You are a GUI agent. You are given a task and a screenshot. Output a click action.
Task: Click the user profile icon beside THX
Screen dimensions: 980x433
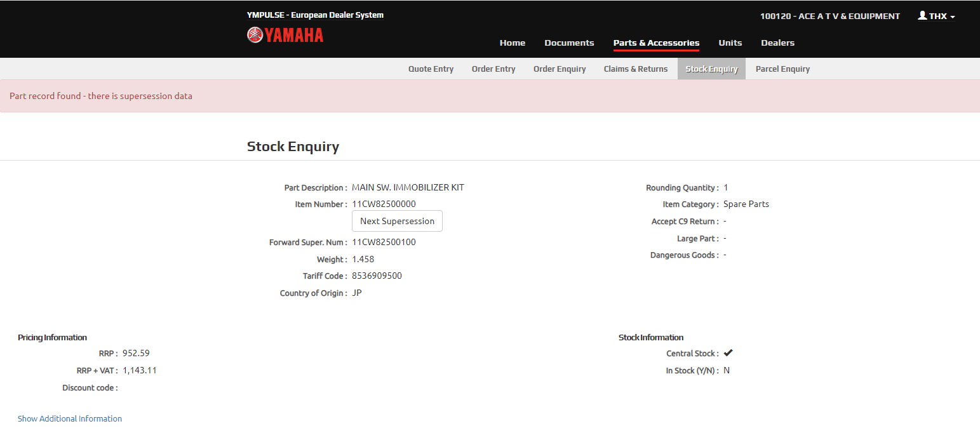point(922,15)
